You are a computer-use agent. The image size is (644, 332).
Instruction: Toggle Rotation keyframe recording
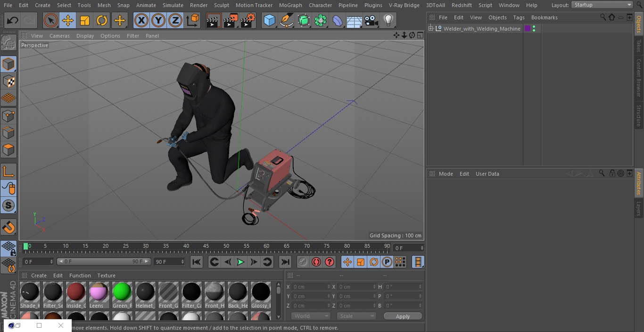pyautogui.click(x=374, y=262)
